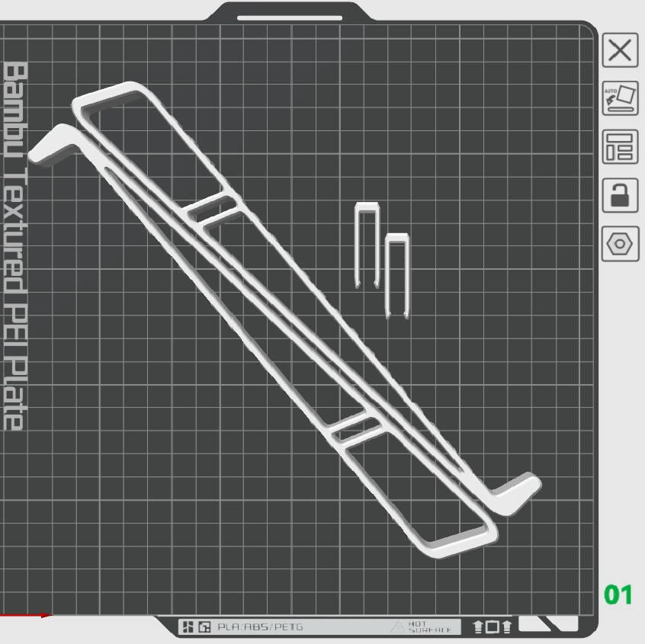Viewport: 645px width, 644px height.
Task: Click the PLA/ABS/PETG label on the plate
Action: click(260, 627)
